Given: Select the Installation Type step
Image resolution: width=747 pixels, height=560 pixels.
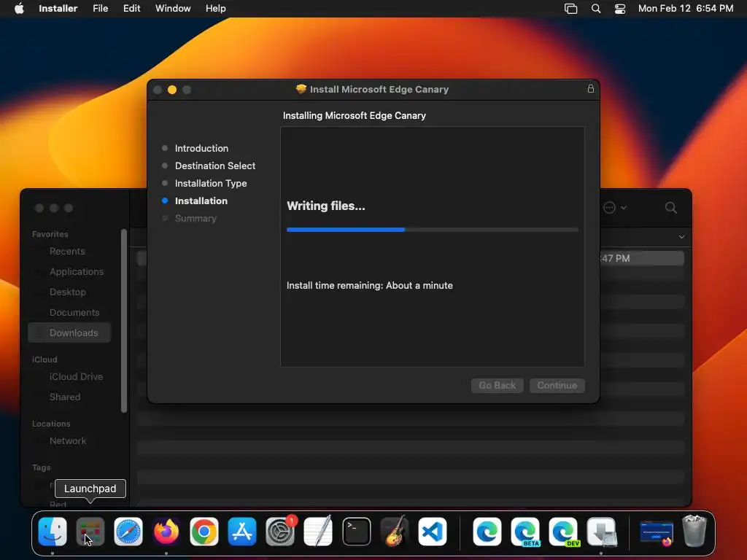Looking at the screenshot, I should point(211,183).
